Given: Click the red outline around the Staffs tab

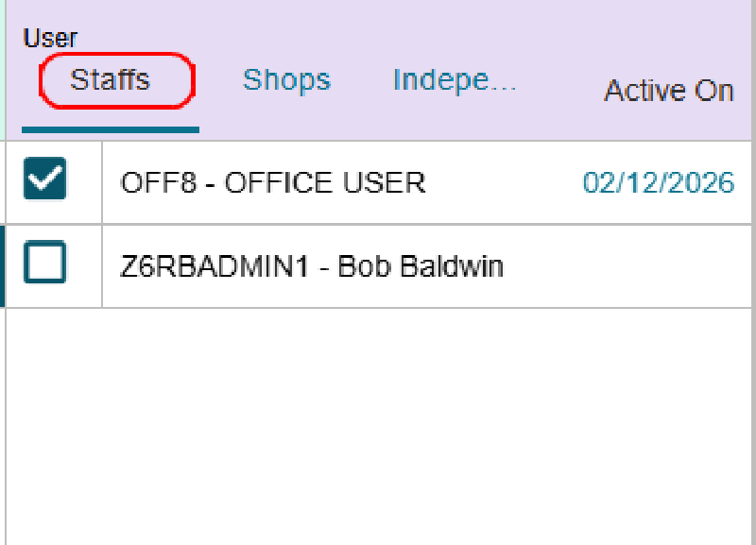Looking at the screenshot, I should [x=192, y=80].
